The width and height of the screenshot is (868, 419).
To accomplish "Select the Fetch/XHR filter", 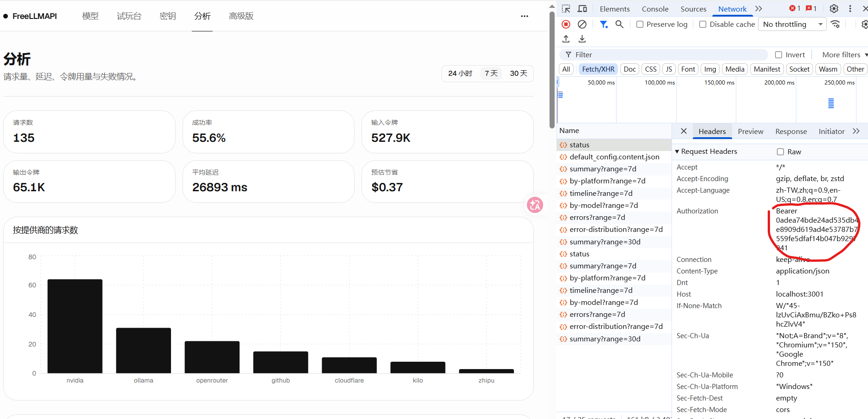I will 598,69.
